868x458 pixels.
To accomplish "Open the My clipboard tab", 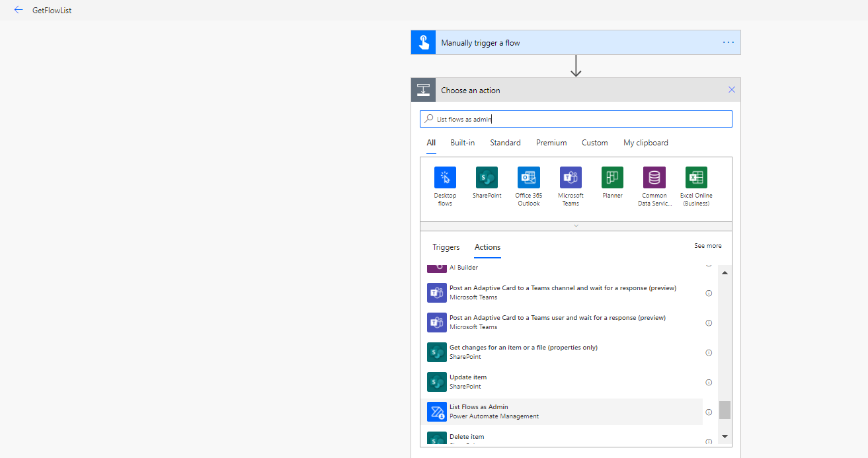I will pos(646,143).
